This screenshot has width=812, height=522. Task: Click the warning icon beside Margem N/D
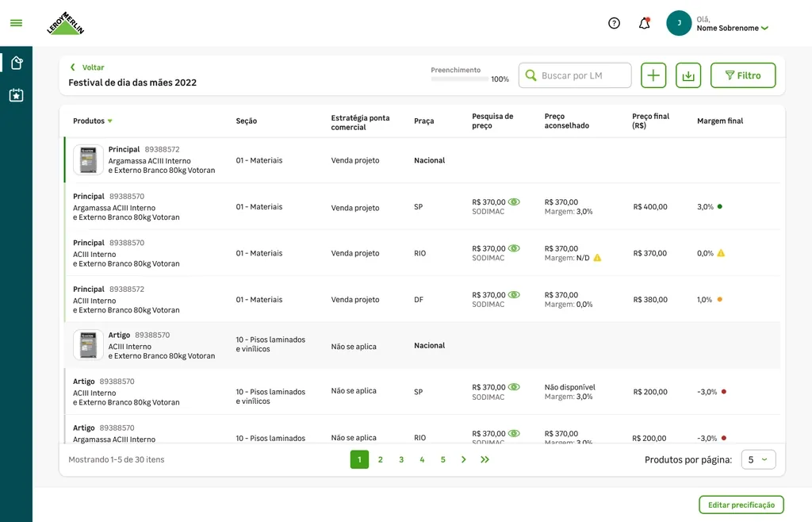(x=597, y=258)
